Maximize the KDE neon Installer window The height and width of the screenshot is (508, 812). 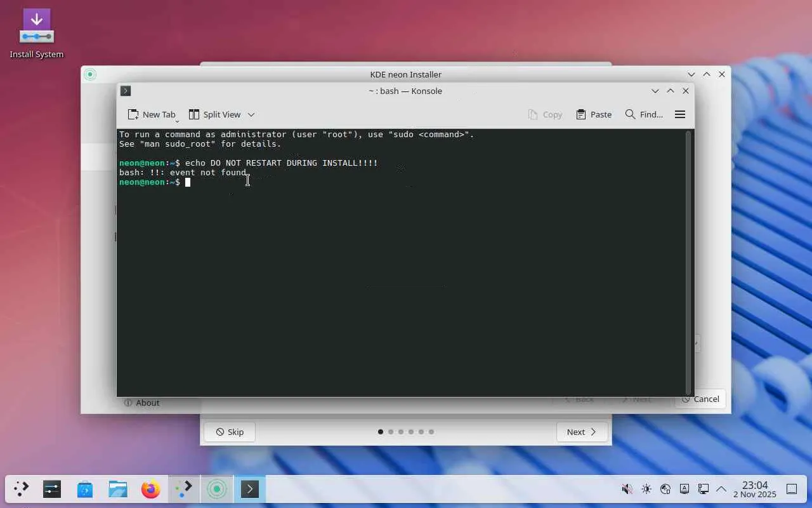pyautogui.click(x=707, y=74)
